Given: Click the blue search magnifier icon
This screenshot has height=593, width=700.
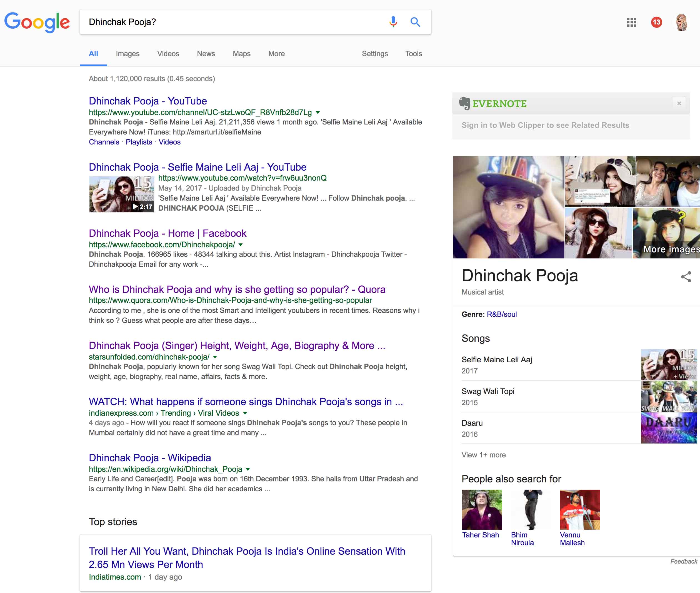Looking at the screenshot, I should point(415,22).
